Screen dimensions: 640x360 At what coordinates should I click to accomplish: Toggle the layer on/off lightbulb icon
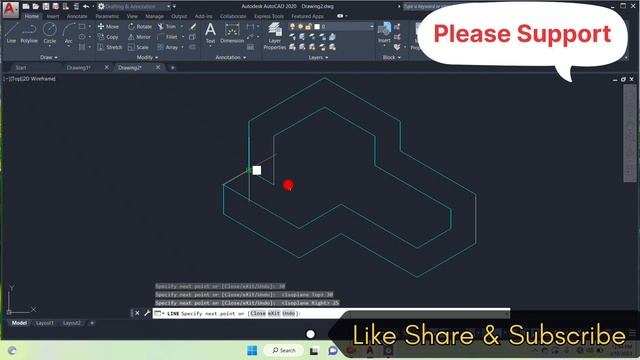292,27
